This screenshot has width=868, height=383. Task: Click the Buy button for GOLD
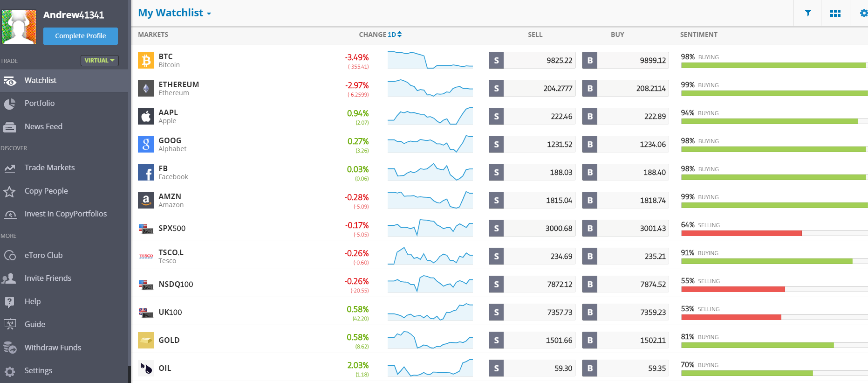[x=590, y=340]
